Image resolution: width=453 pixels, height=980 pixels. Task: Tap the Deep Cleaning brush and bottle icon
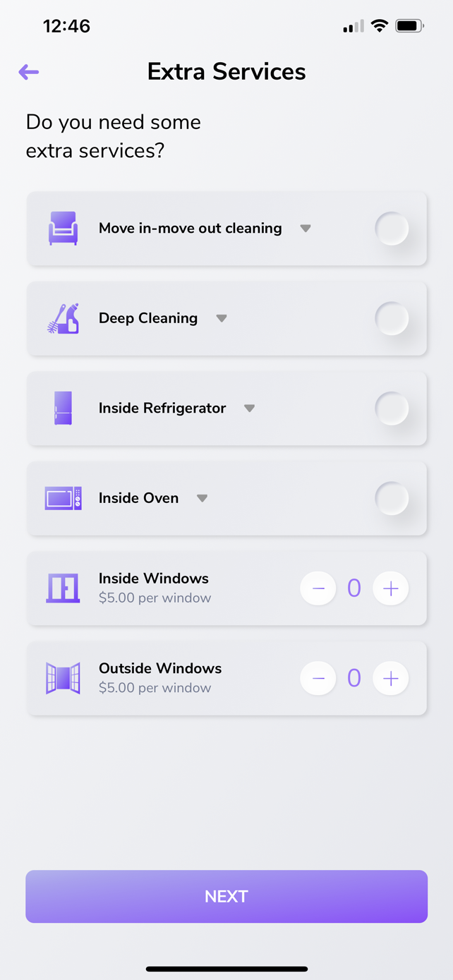click(63, 318)
